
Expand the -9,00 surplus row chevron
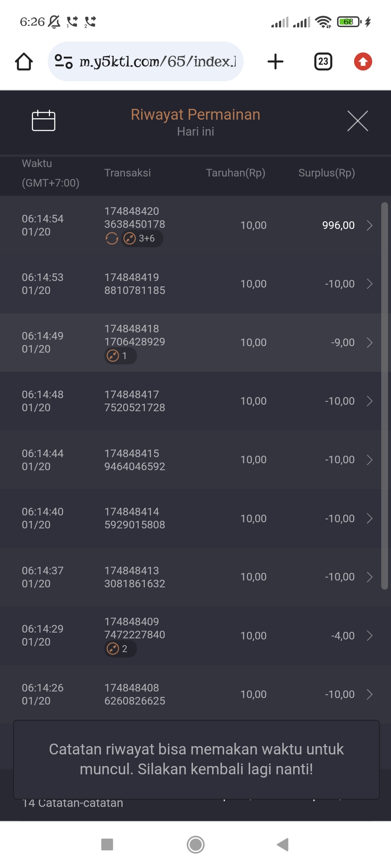coord(370,342)
